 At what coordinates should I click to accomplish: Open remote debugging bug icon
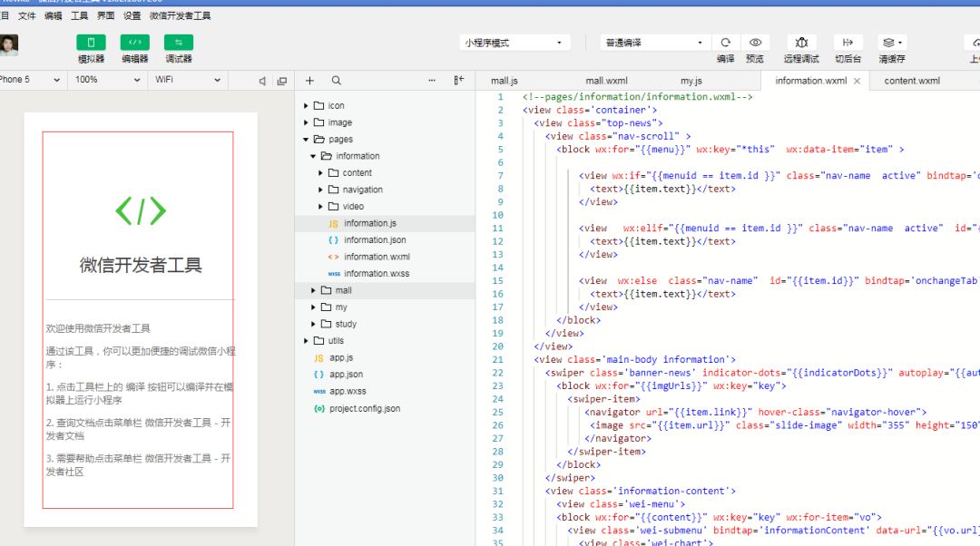tap(802, 43)
